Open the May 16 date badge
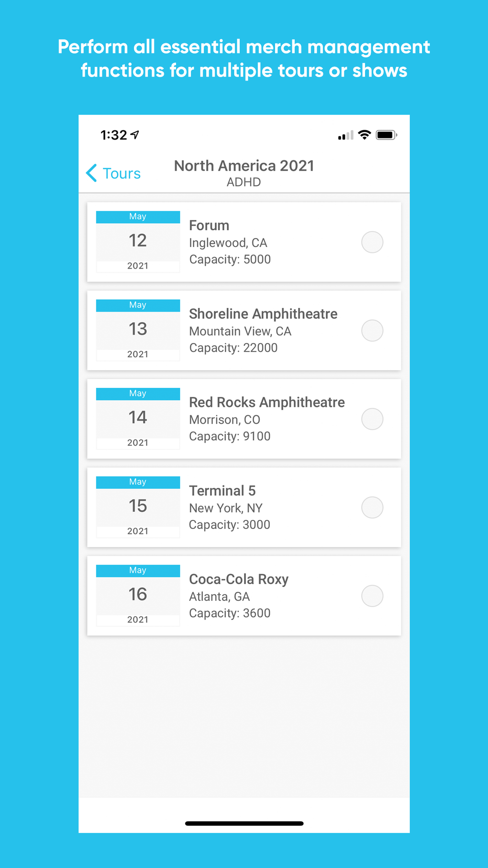Image resolution: width=488 pixels, height=868 pixels. pyautogui.click(x=138, y=596)
